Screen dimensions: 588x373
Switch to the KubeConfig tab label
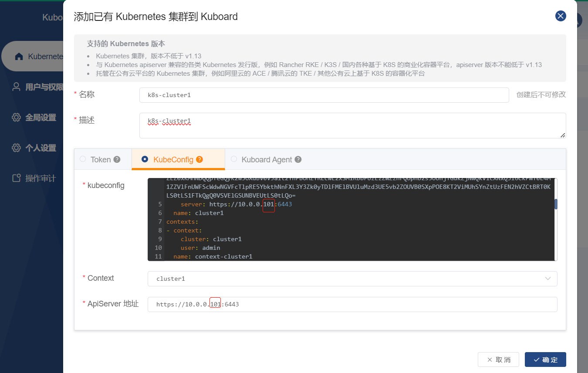[173, 160]
